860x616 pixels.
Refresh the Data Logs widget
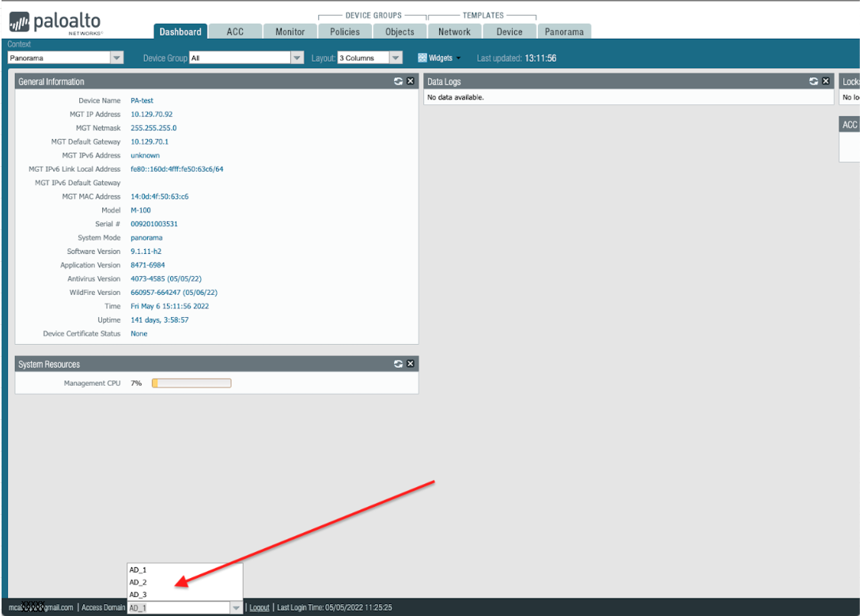click(814, 81)
